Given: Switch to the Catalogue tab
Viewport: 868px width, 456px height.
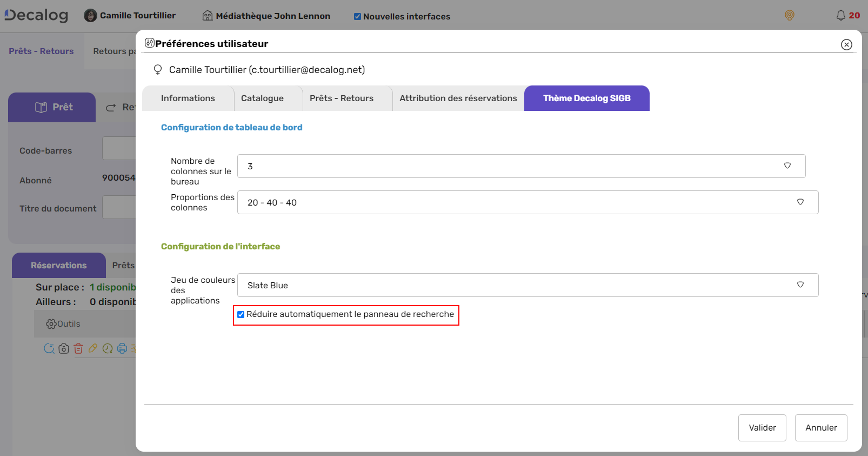Looking at the screenshot, I should pos(262,98).
